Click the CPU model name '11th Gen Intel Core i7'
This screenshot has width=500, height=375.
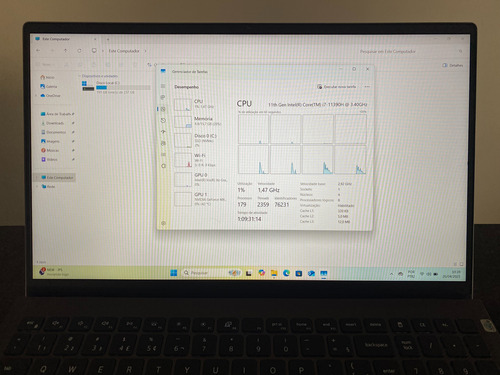point(318,104)
